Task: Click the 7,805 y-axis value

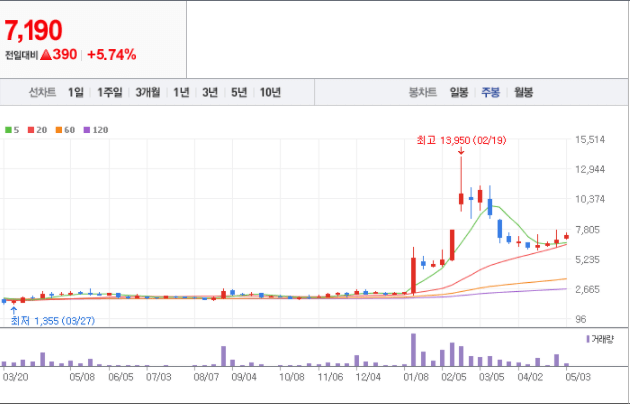Action: pyautogui.click(x=587, y=230)
